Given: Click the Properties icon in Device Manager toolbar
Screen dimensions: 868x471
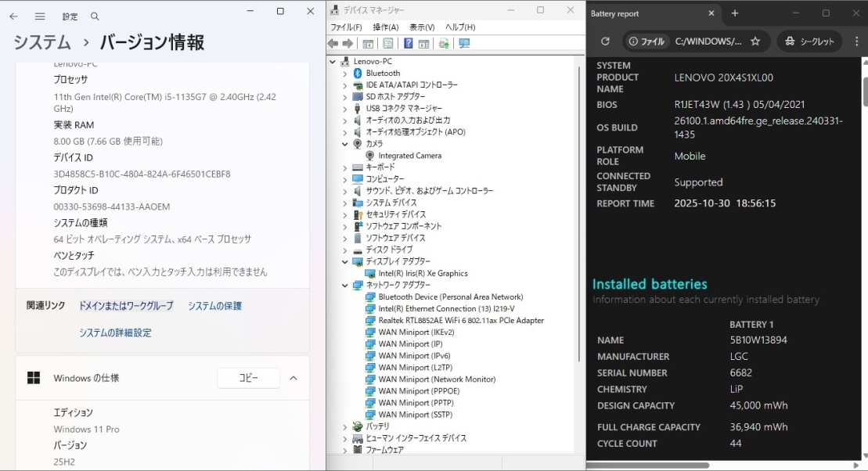Looking at the screenshot, I should pos(387,43).
